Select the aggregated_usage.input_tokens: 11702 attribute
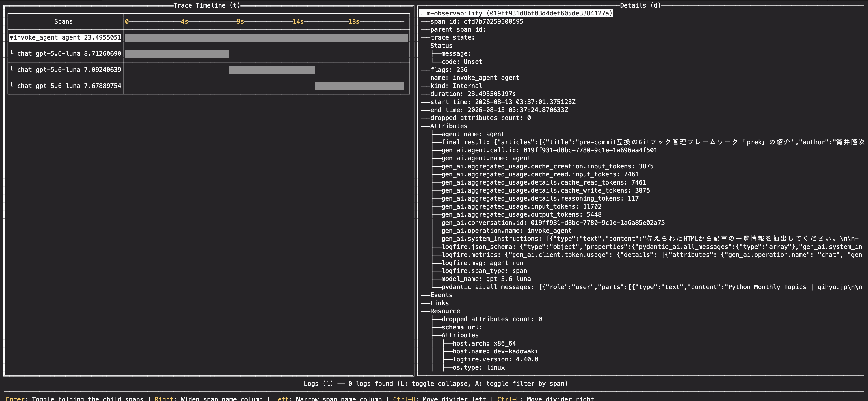The image size is (868, 401). click(521, 207)
